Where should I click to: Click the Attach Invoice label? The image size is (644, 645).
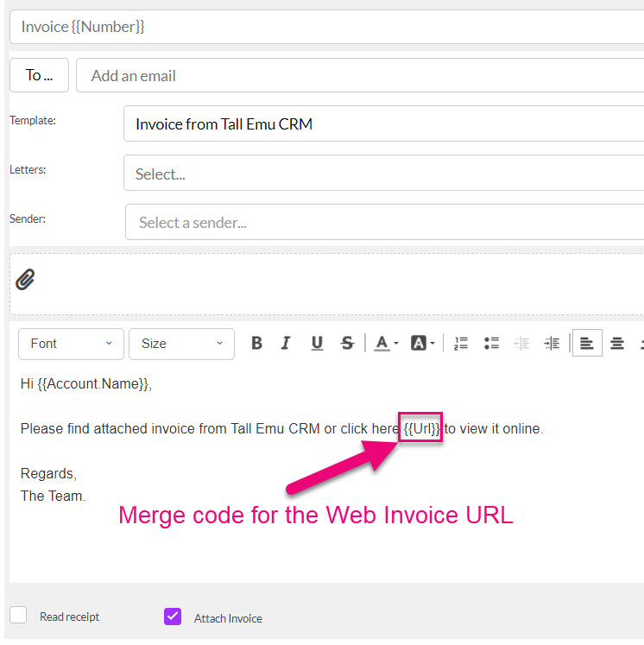pos(228,618)
